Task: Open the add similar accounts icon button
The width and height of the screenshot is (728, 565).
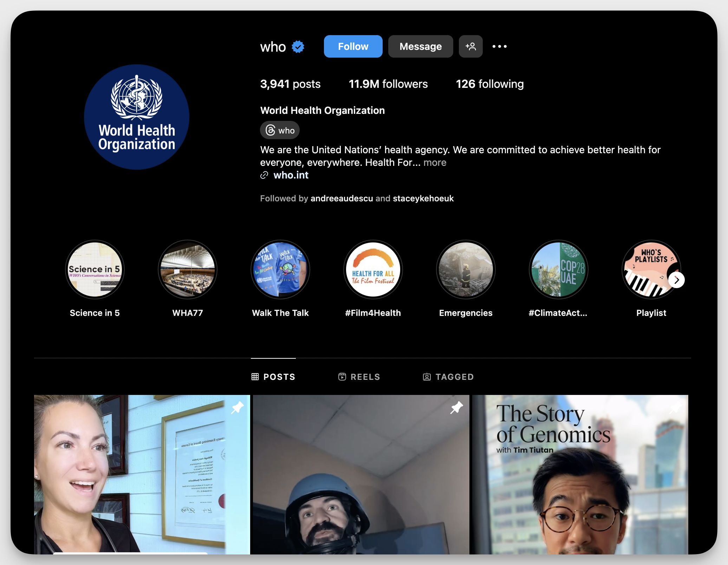Action: tap(470, 46)
